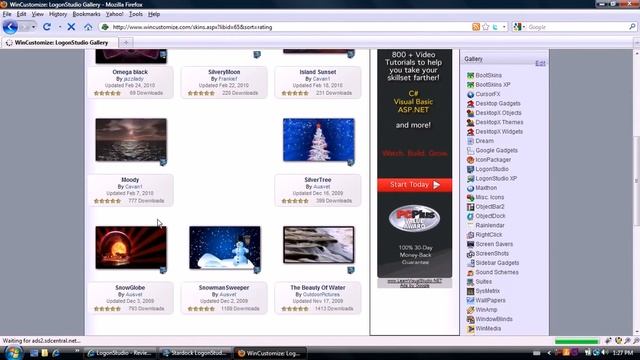The image size is (640, 360).
Task: Click the Start Today ad button
Action: pos(414,185)
